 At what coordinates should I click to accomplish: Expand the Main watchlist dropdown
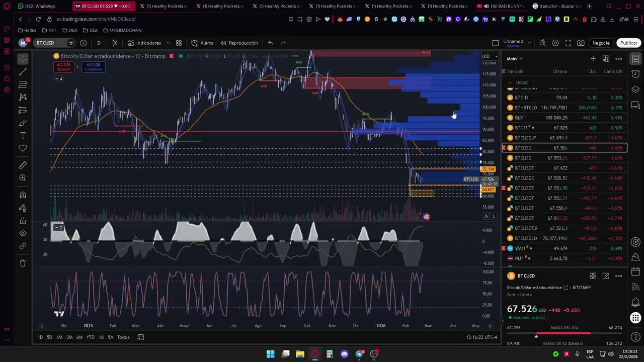[x=515, y=59]
